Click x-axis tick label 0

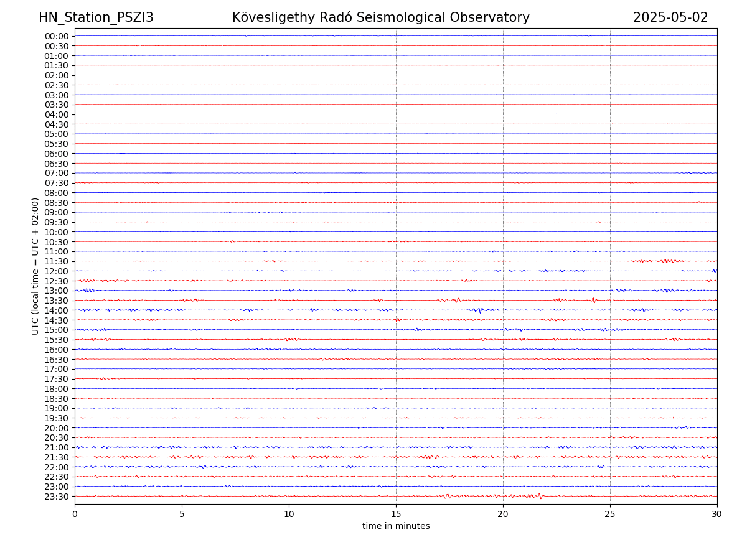tap(75, 515)
